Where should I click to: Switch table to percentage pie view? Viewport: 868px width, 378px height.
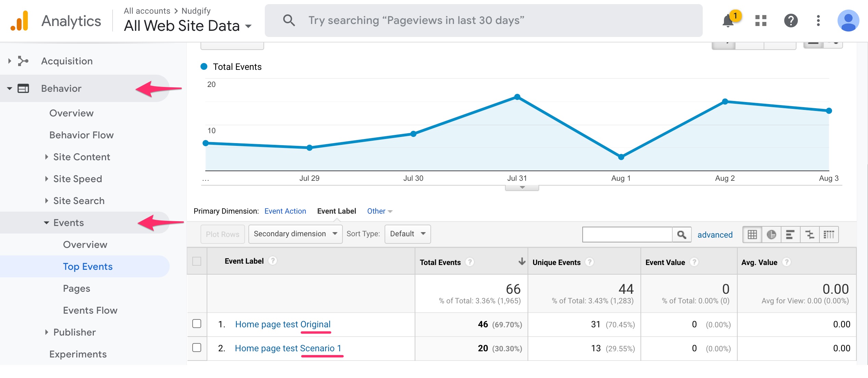[x=771, y=234]
